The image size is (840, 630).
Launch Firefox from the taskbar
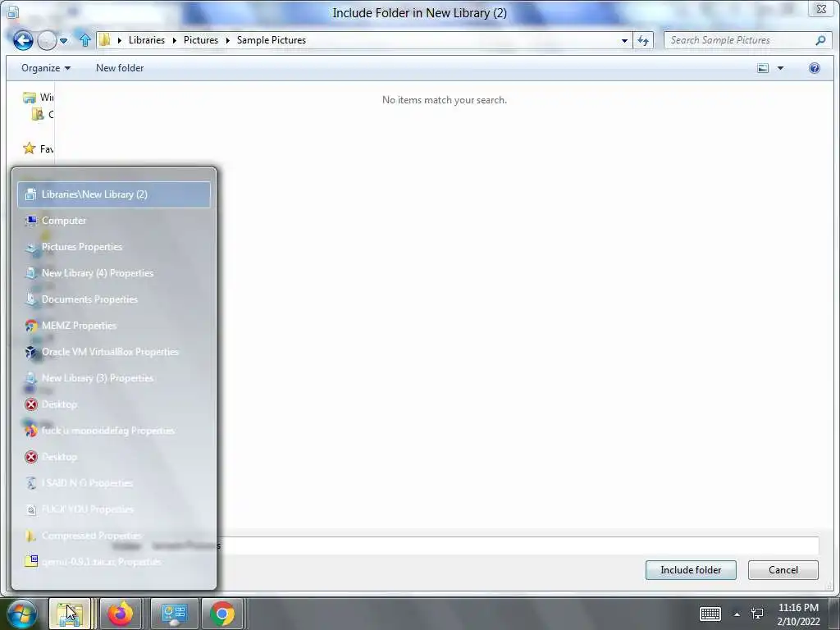point(121,614)
